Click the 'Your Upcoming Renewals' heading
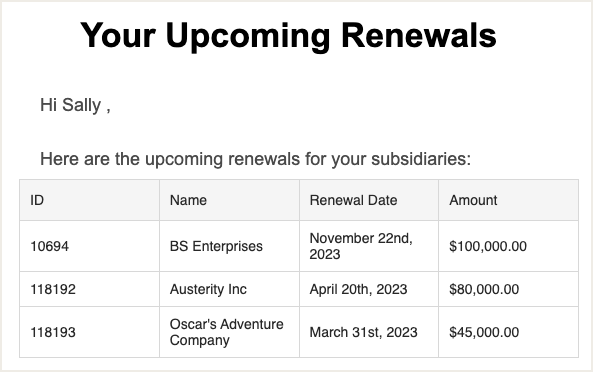The image size is (593, 372). (288, 36)
